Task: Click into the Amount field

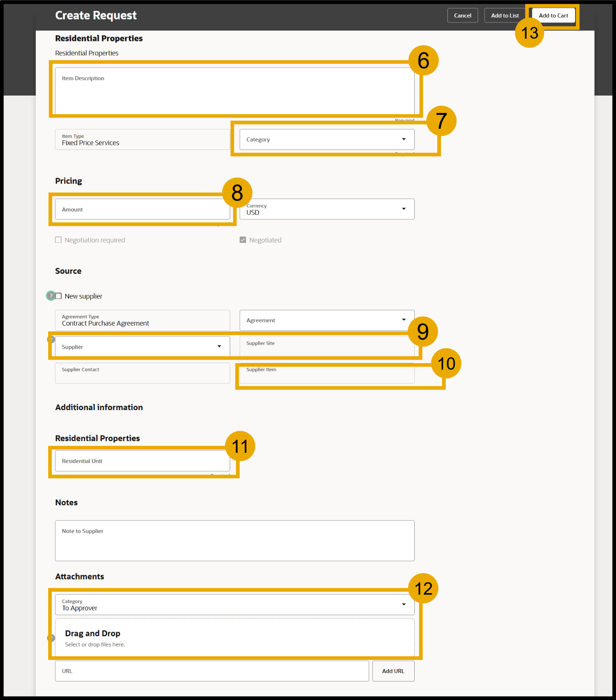Action: tap(142, 209)
